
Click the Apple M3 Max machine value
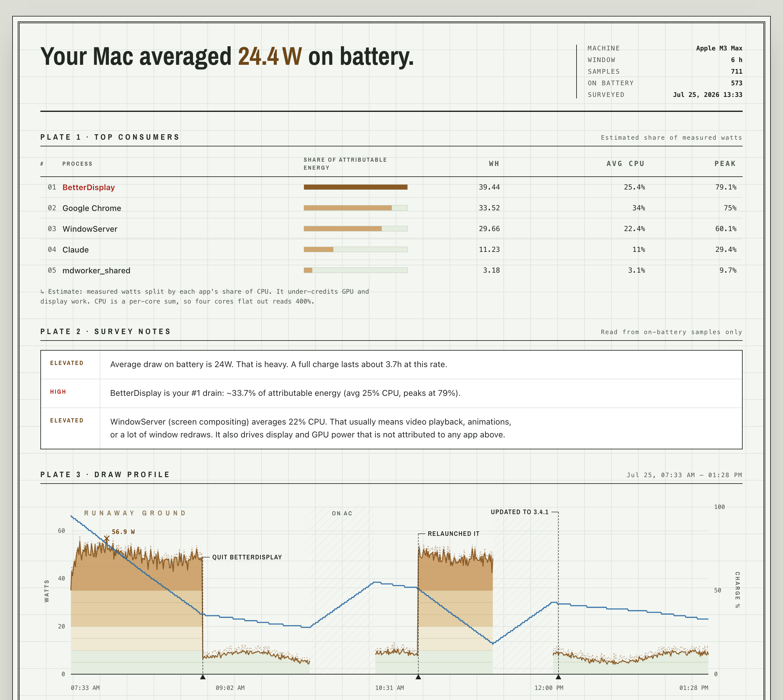pos(719,49)
